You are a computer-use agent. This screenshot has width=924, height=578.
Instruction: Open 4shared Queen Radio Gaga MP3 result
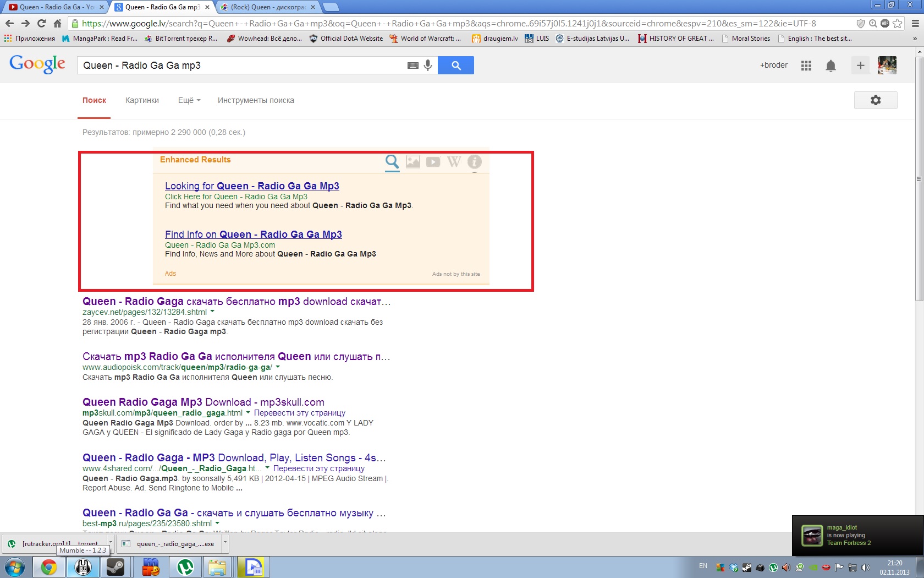tap(234, 458)
